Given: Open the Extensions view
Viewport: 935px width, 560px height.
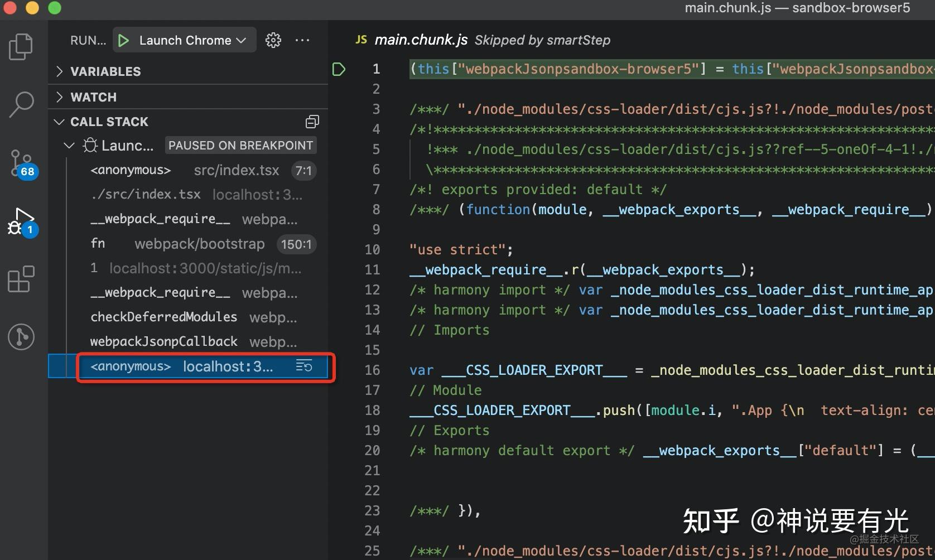Looking at the screenshot, I should [x=21, y=280].
